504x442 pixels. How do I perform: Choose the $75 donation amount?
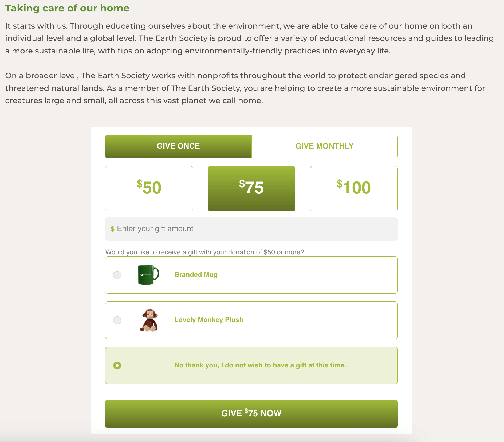coord(251,189)
